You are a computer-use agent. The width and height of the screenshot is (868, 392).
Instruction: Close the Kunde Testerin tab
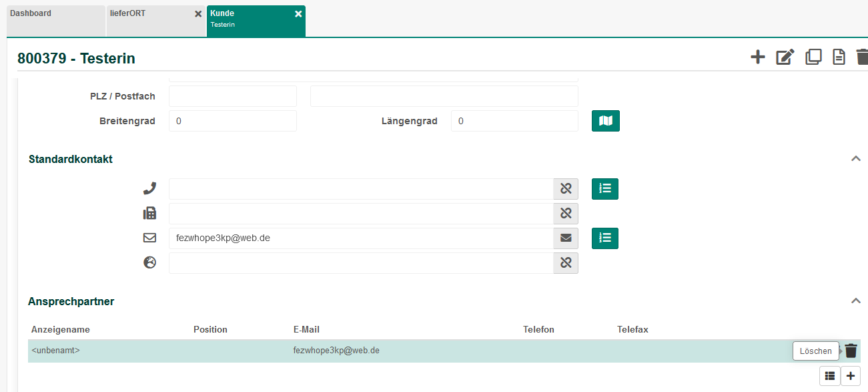tap(298, 14)
